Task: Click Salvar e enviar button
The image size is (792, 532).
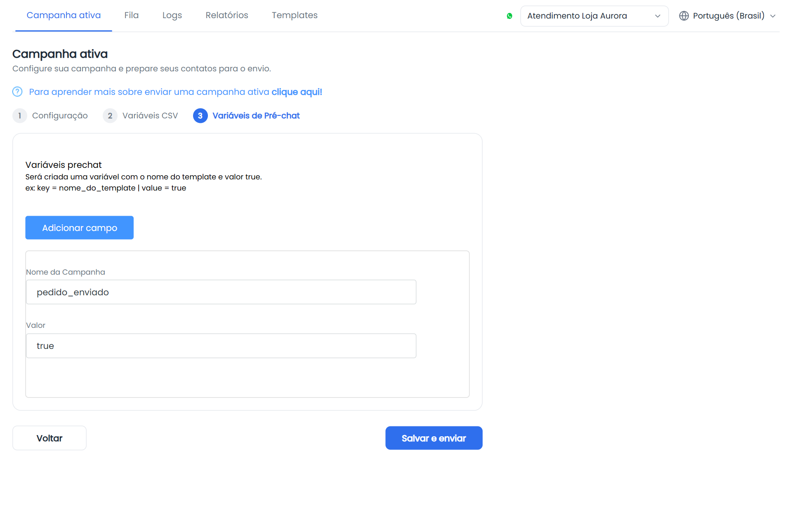Action: 434,438
